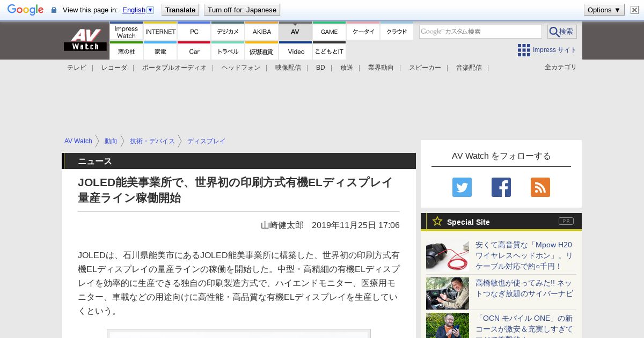Image resolution: width=644 pixels, height=338 pixels.
Task: Open Impress Watch tab
Action: [126, 32]
